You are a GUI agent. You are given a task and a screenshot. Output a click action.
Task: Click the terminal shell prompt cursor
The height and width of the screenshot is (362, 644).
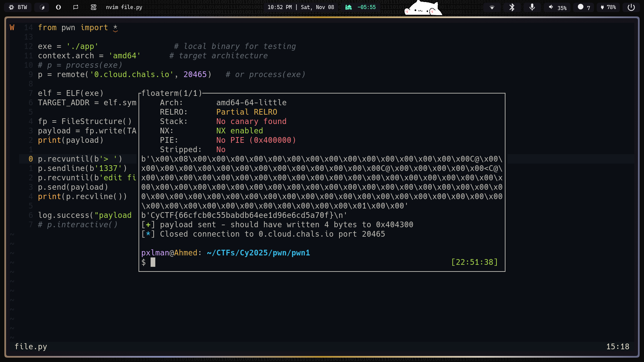pos(153,262)
